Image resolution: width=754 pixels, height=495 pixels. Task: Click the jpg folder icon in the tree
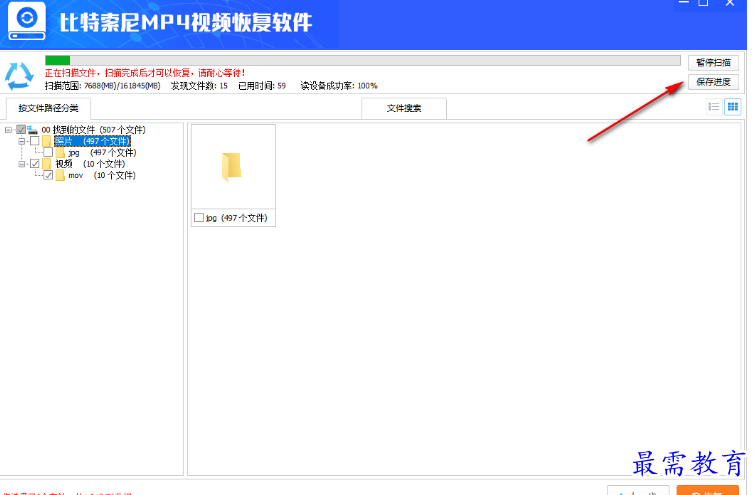point(60,152)
